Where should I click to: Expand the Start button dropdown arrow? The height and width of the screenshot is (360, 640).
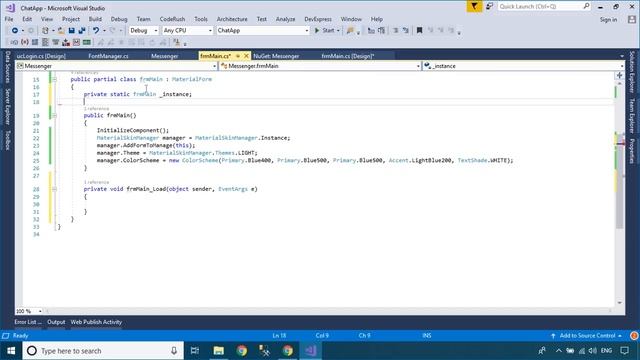338,31
